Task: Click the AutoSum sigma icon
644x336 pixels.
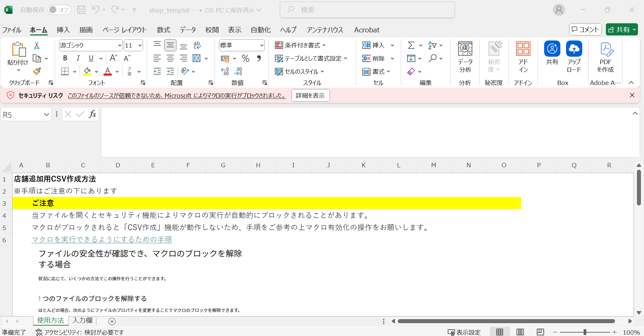Action: click(411, 45)
